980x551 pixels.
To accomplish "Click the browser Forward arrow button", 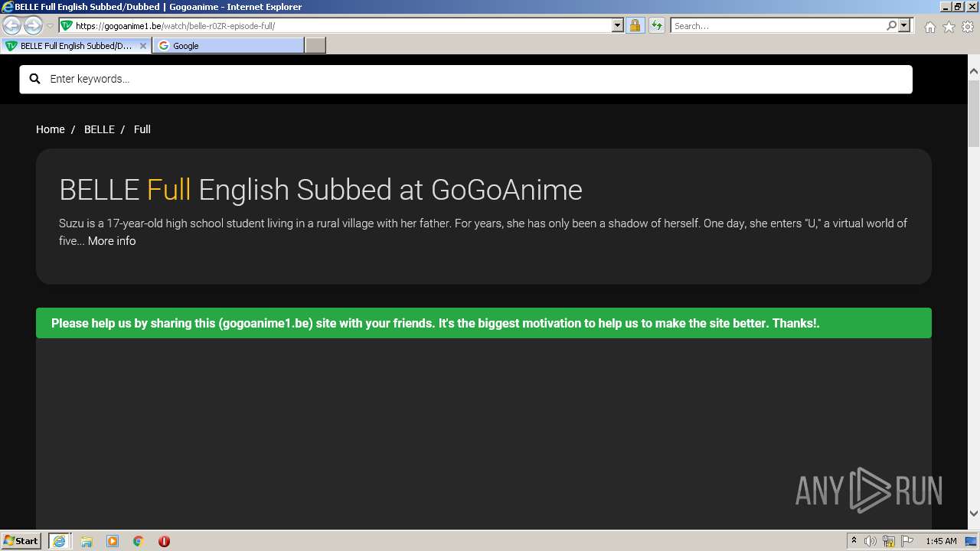I will [x=33, y=25].
